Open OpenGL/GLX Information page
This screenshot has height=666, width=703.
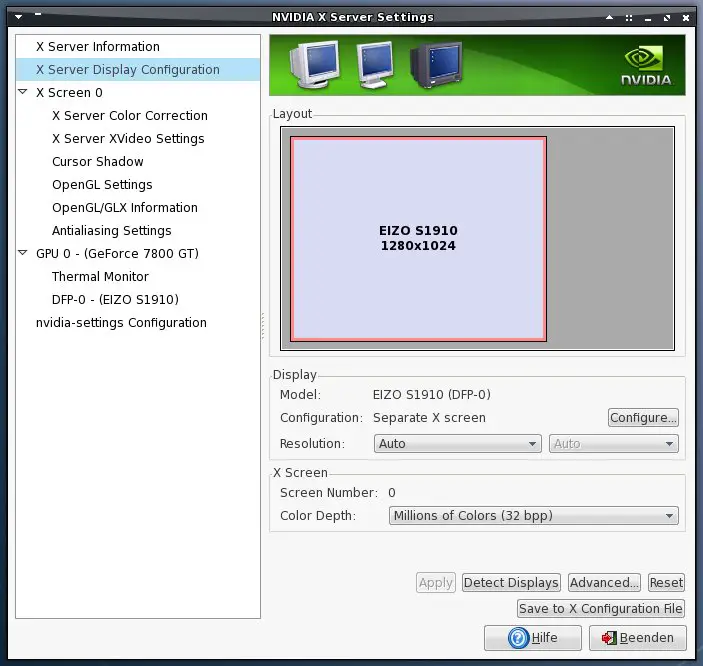(125, 208)
